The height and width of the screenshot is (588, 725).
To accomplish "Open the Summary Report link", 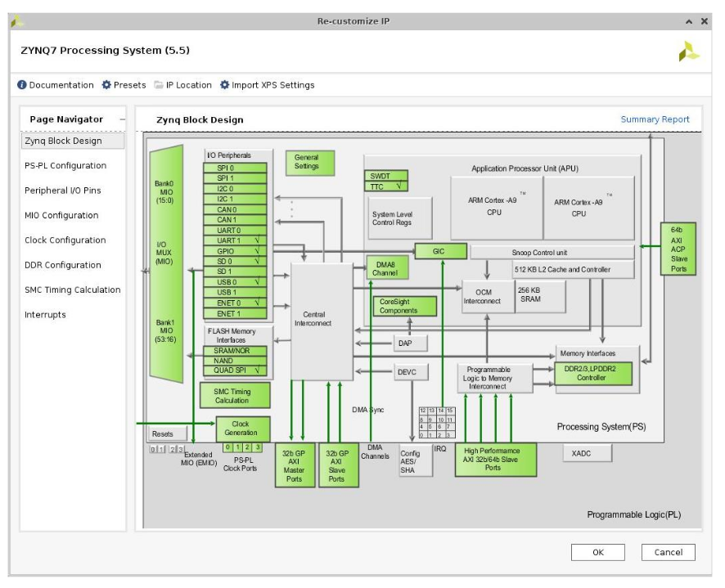I will (x=655, y=119).
